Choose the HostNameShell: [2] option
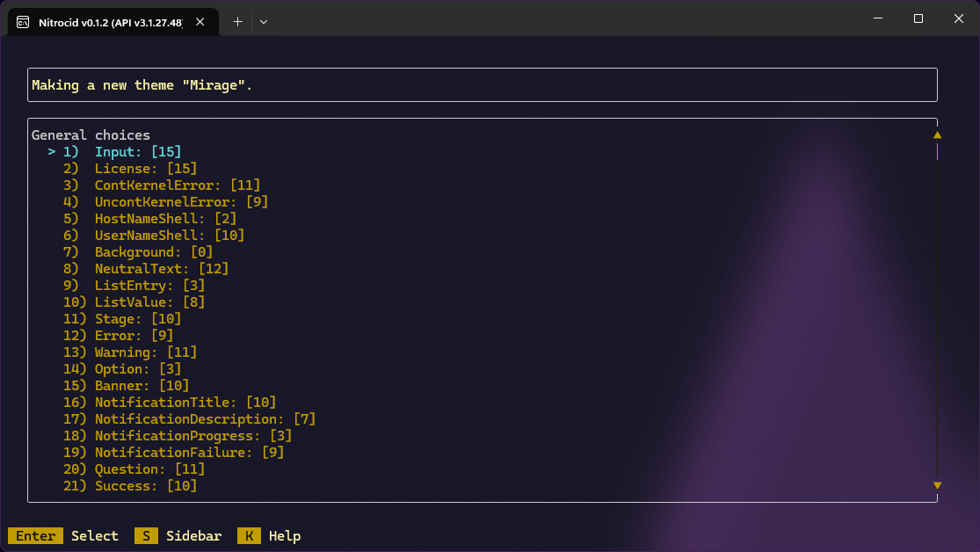Viewport: 980px width, 552px height. 165,219
